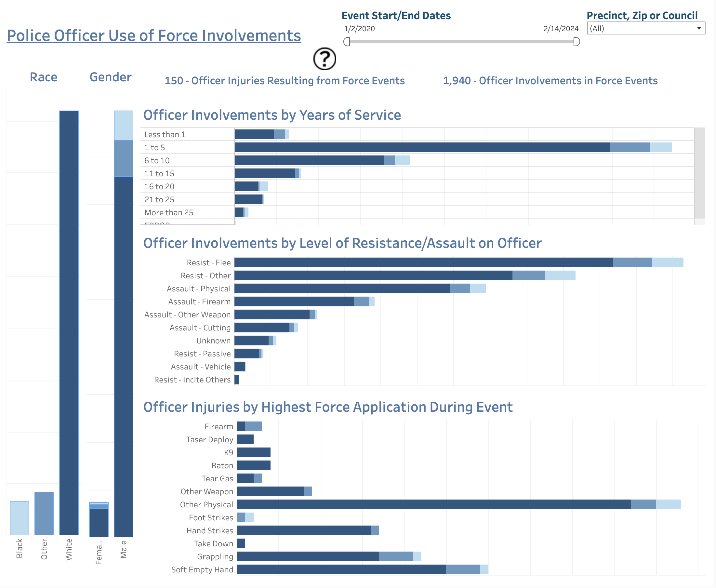Screen dimensions: 716x588
Task: Click the 2/14/2024 end date field
Action: coord(561,29)
